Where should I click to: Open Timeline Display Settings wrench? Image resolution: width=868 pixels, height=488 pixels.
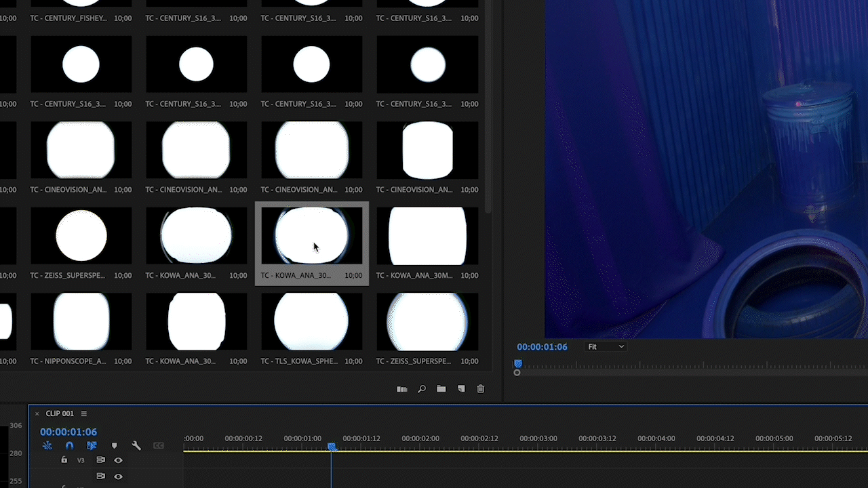click(x=136, y=446)
